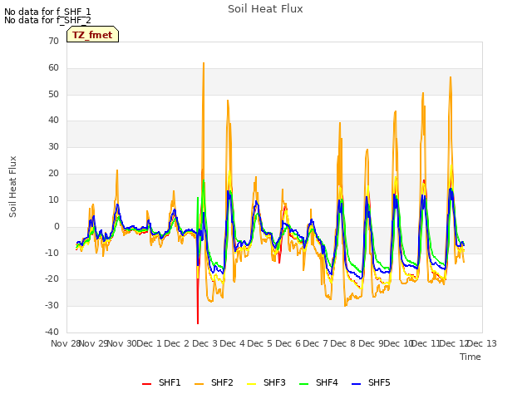Click the 70 y-axis tick label

tap(53, 41)
